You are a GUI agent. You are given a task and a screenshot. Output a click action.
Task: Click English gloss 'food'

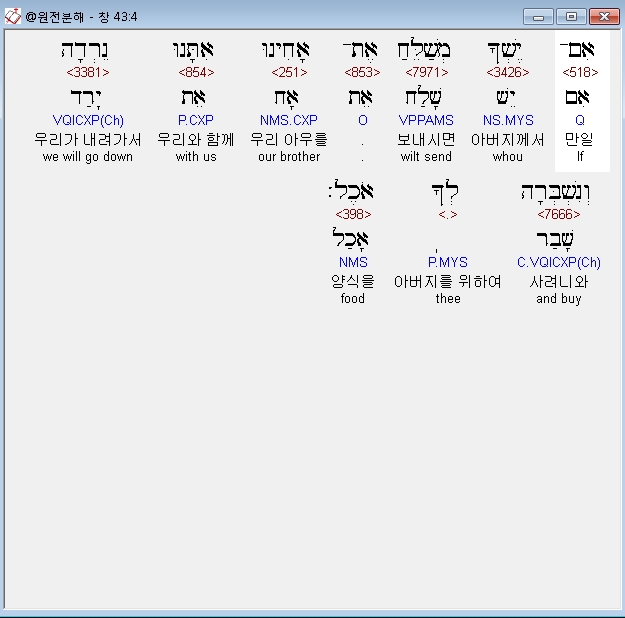coord(353,299)
